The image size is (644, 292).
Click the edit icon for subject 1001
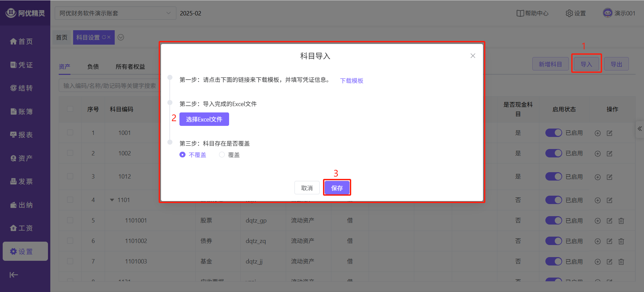click(x=609, y=133)
